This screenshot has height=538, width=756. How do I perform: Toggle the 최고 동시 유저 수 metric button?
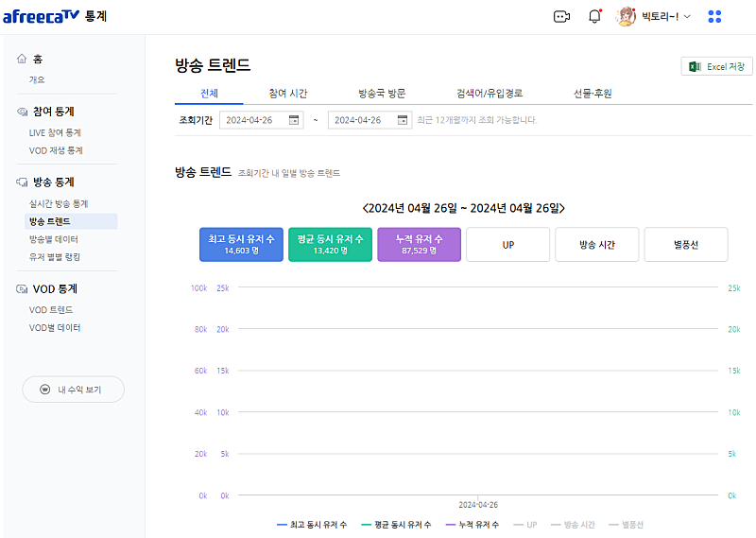click(x=241, y=244)
